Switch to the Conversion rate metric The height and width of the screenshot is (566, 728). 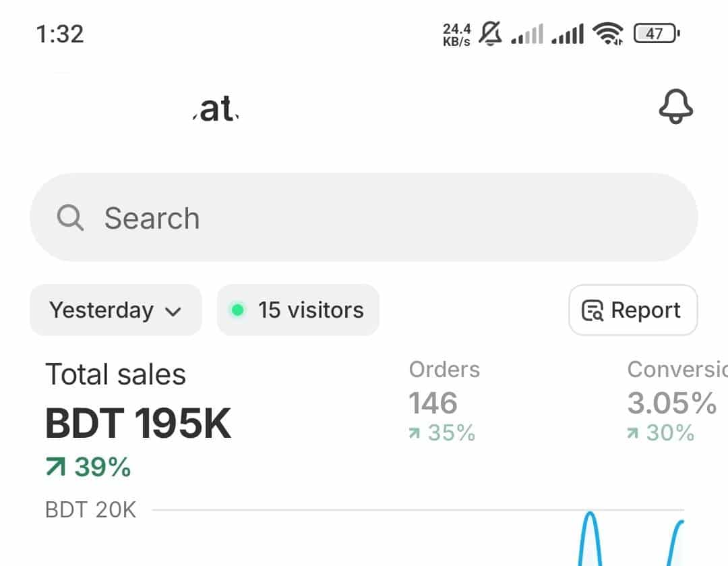[677, 370]
